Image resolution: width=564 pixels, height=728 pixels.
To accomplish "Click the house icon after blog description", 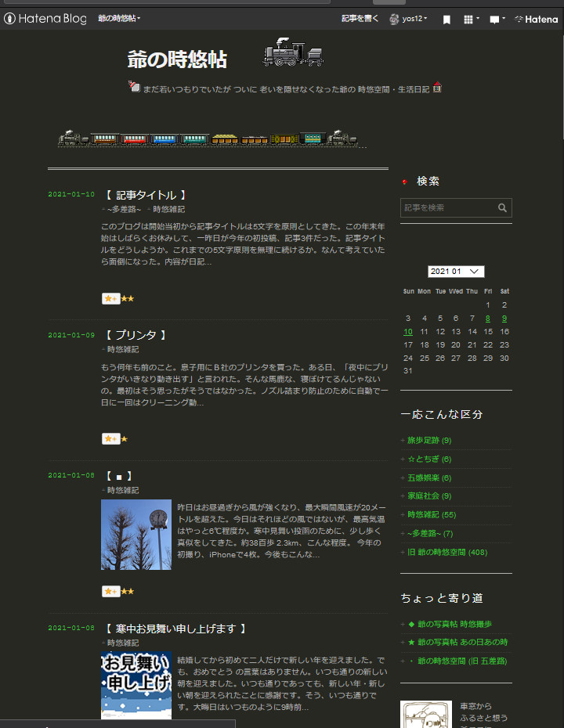I will [437, 87].
